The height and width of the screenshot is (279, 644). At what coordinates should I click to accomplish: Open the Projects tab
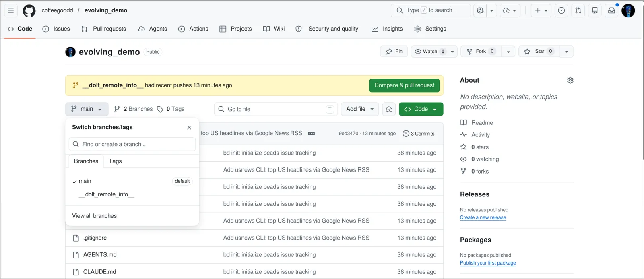click(235, 29)
